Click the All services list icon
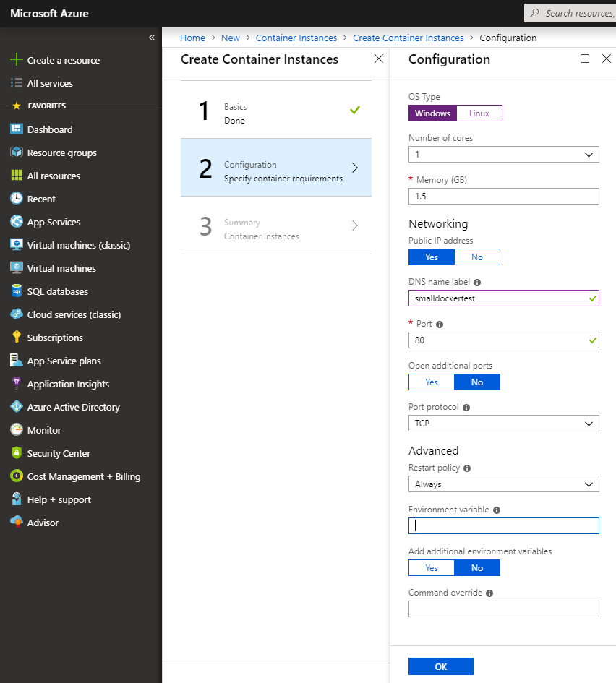The image size is (616, 683). [x=16, y=83]
